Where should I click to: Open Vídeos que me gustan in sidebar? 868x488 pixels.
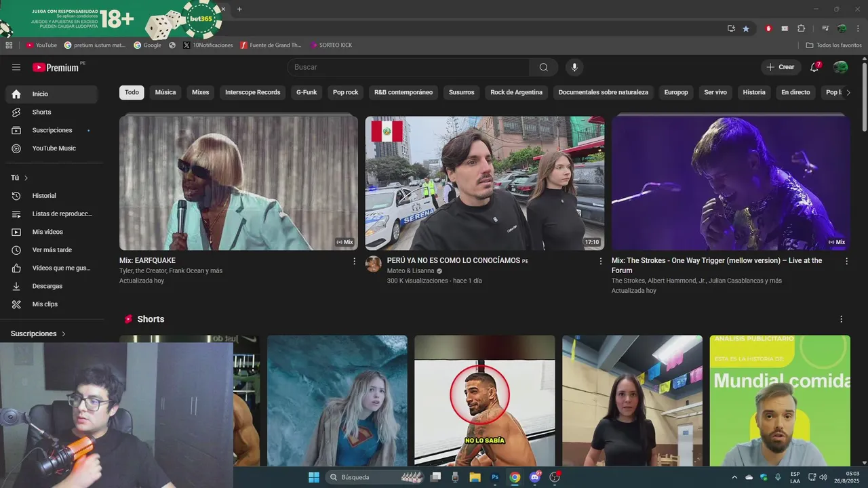tap(52, 268)
